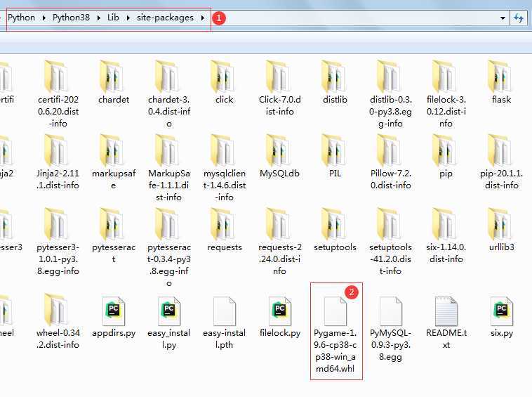
Task: Open the PIL folder
Action: coord(335,156)
